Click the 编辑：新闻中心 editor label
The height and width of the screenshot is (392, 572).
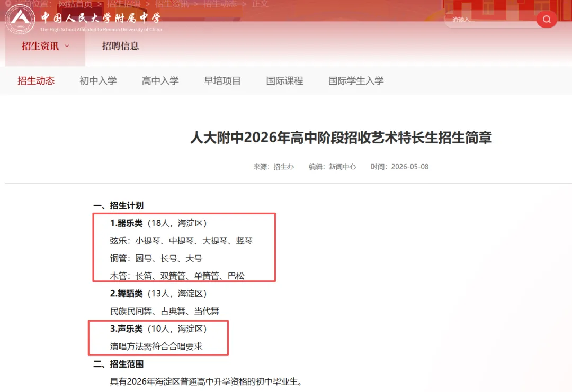332,167
